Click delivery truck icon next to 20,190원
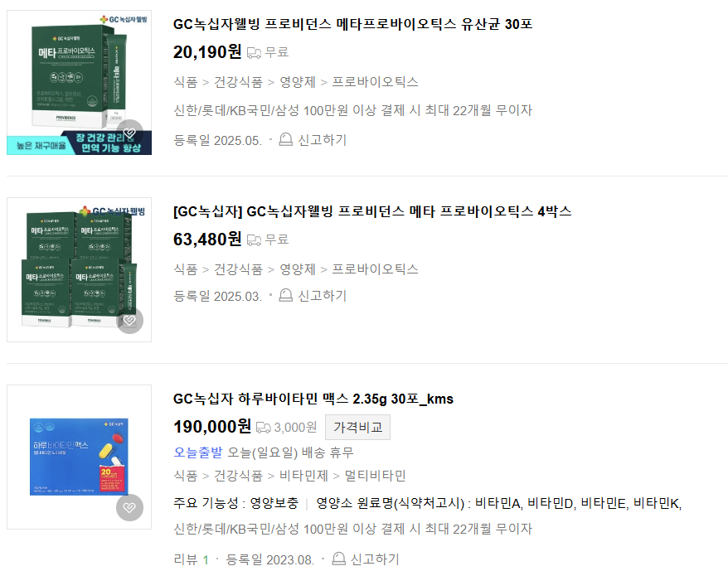The height and width of the screenshot is (571, 728). 254,52
